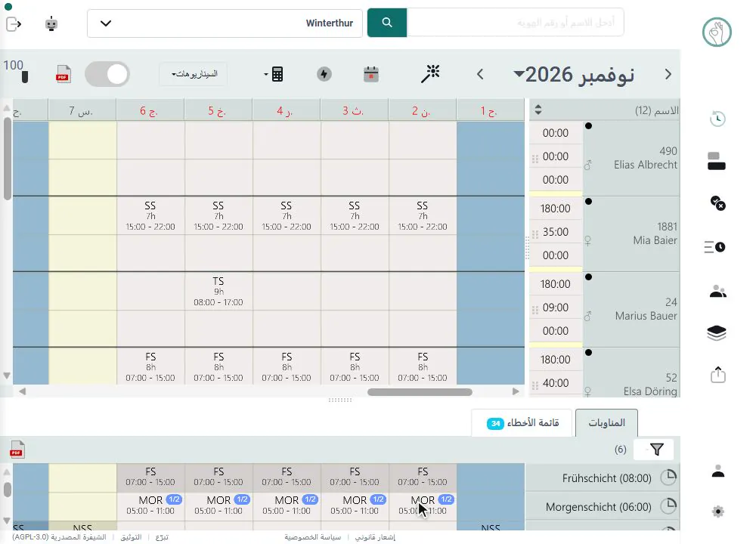Viewport: 756px width, 544px height.
Task: Click the hand logo at top right
Action: click(x=717, y=32)
